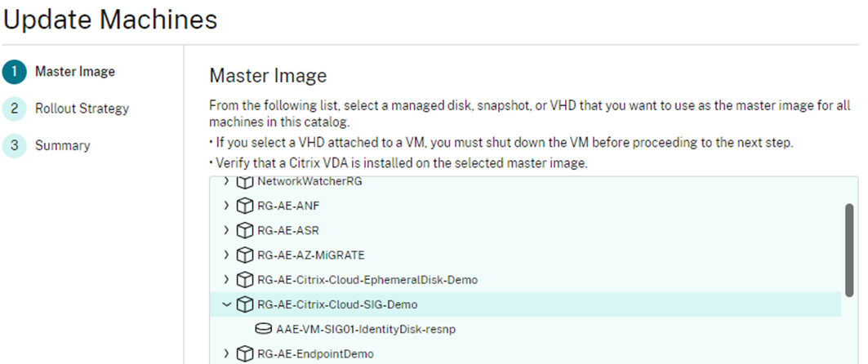The image size is (868, 364).
Task: Collapse the RG-AE-Citrix-Cloud-SIG-Demo group
Action: (x=226, y=304)
